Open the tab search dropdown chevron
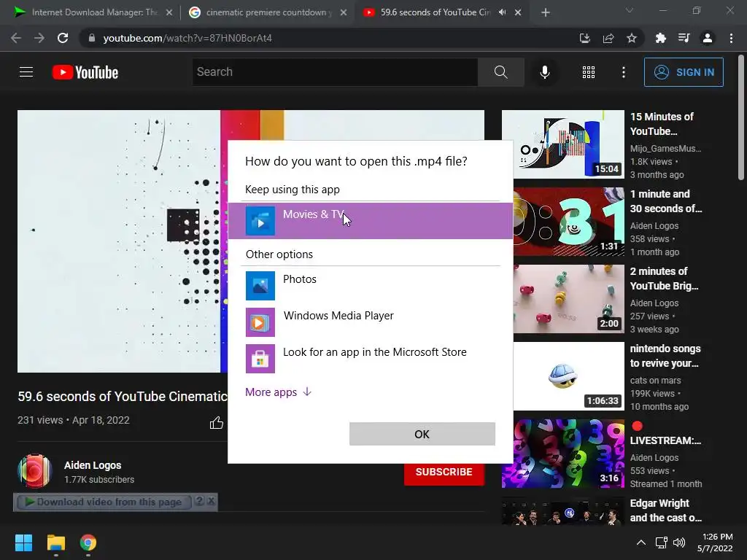This screenshot has height=560, width=747. [630, 10]
